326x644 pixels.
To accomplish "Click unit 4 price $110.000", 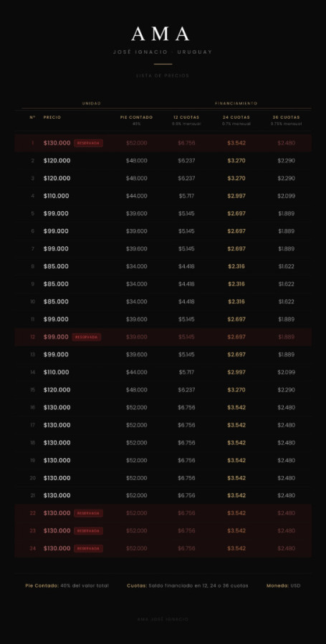I will (x=57, y=196).
